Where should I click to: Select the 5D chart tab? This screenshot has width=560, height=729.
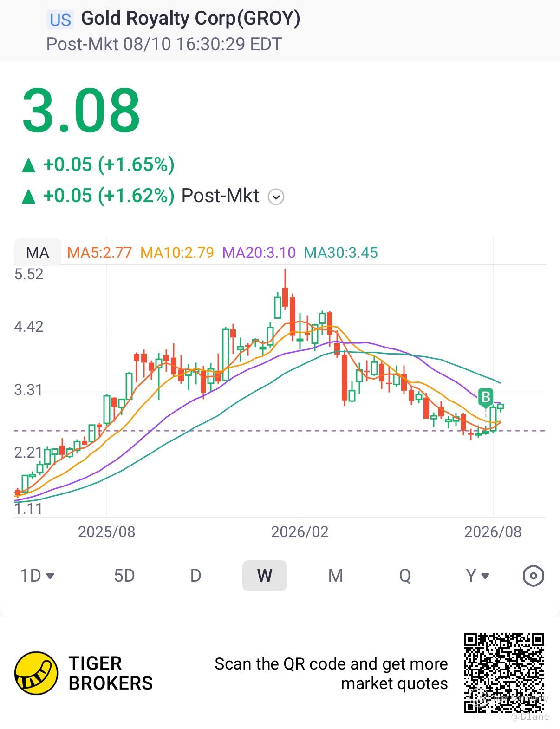coord(124,576)
